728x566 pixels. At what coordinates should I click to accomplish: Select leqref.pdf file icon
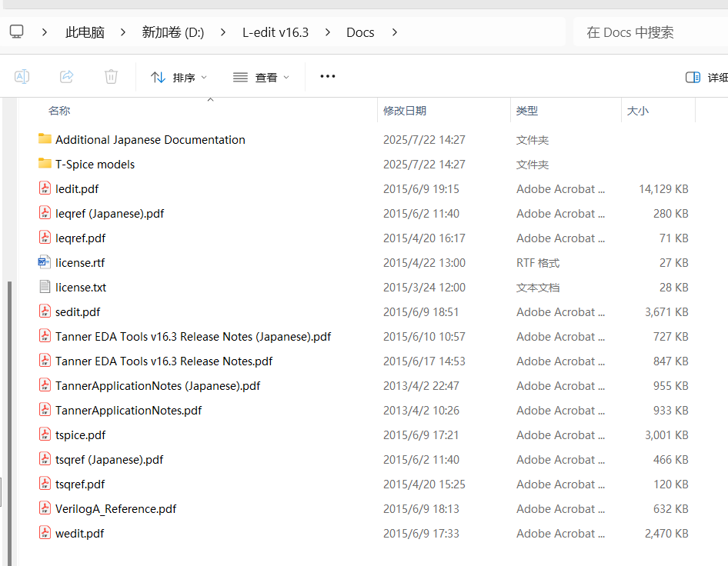[x=45, y=237]
